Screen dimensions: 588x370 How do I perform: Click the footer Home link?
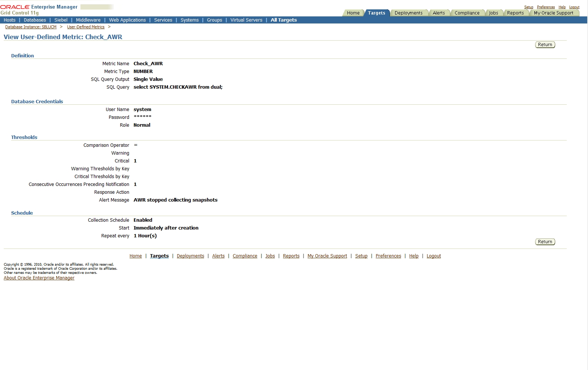tap(136, 256)
